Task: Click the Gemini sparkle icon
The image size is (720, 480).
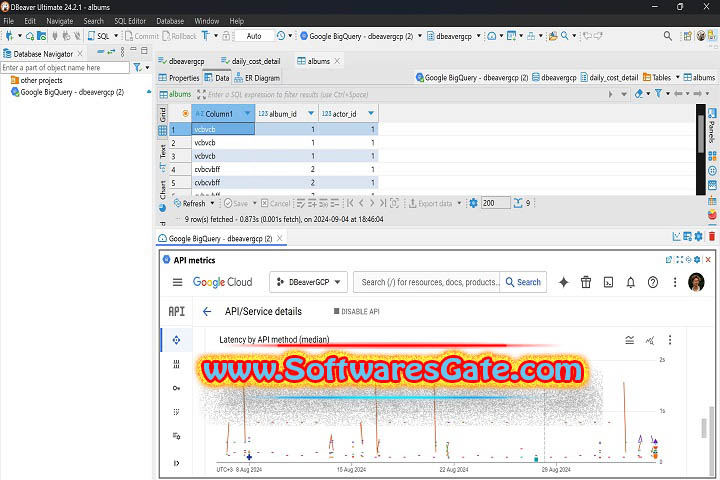Action: pyautogui.click(x=563, y=282)
